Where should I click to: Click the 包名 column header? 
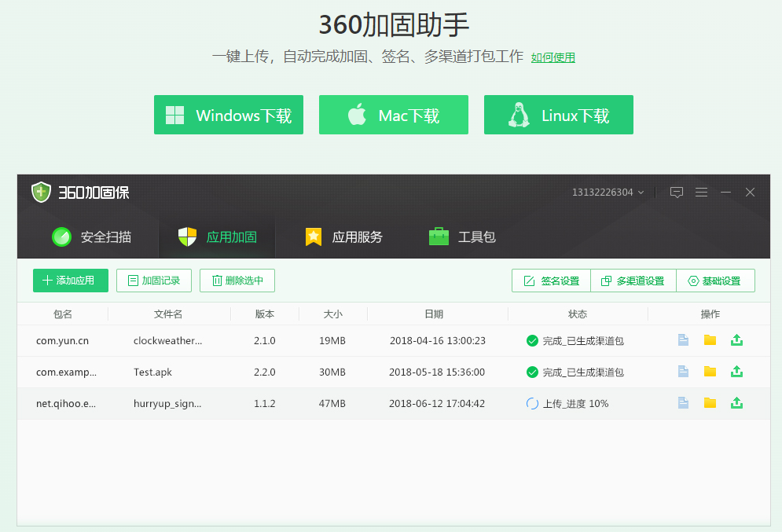pos(63,314)
